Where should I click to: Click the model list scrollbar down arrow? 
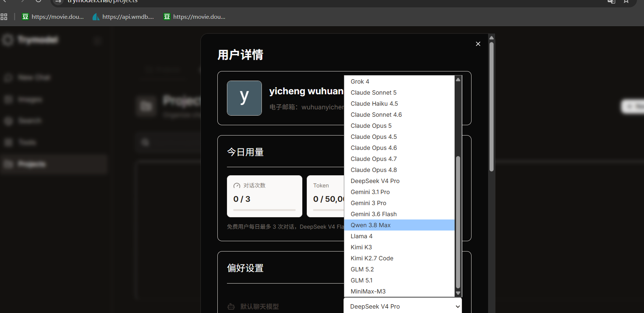(458, 293)
